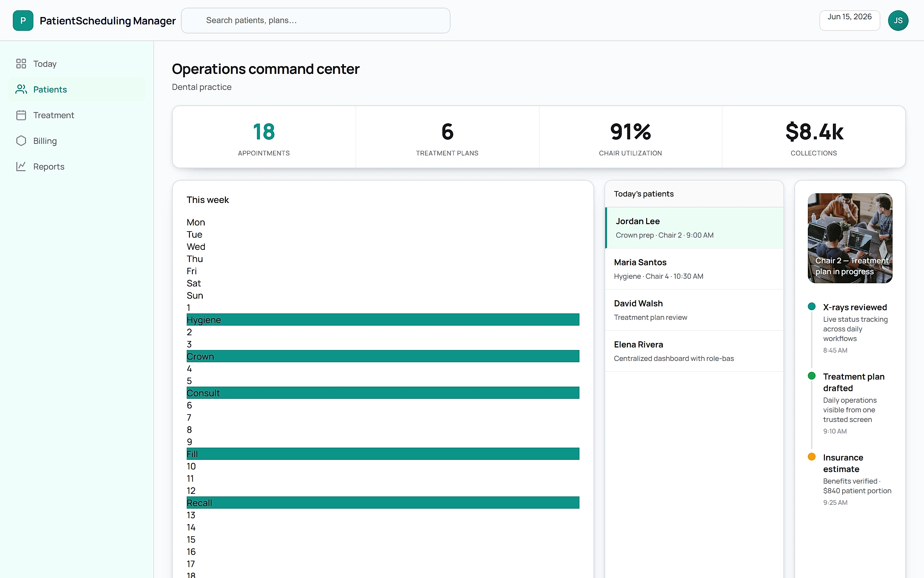Click the Insurance estimate orange dot

pyautogui.click(x=812, y=457)
